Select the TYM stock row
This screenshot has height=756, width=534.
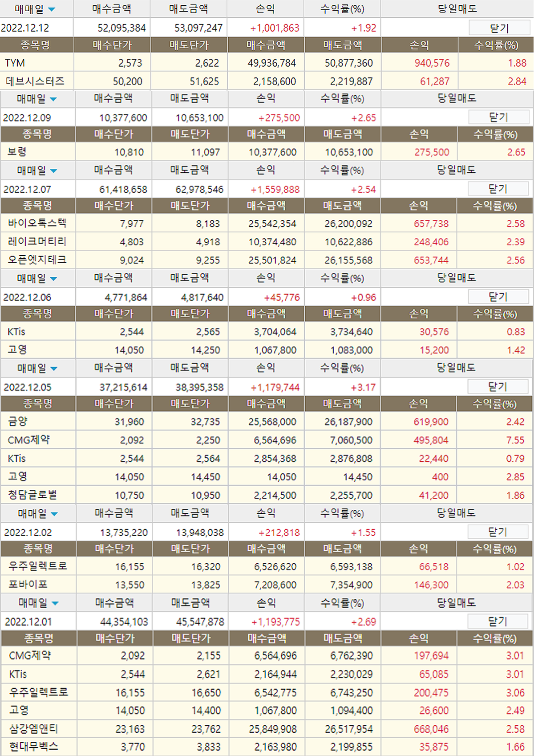[15, 63]
